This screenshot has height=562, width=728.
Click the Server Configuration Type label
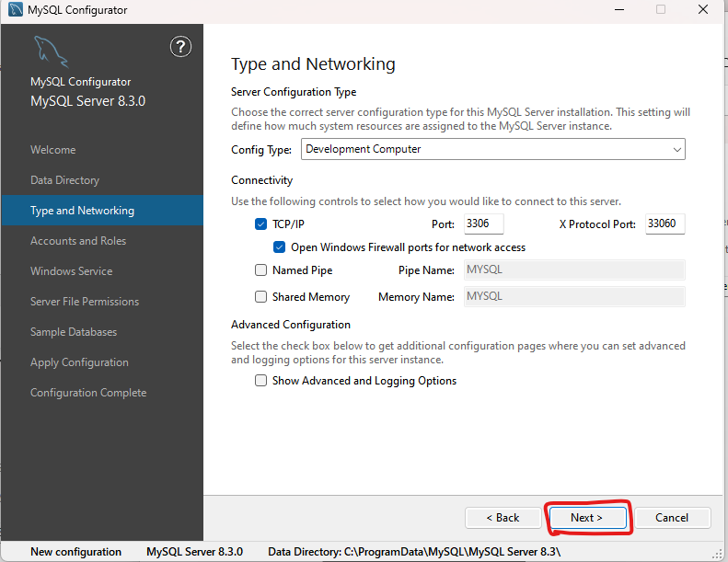[294, 92]
